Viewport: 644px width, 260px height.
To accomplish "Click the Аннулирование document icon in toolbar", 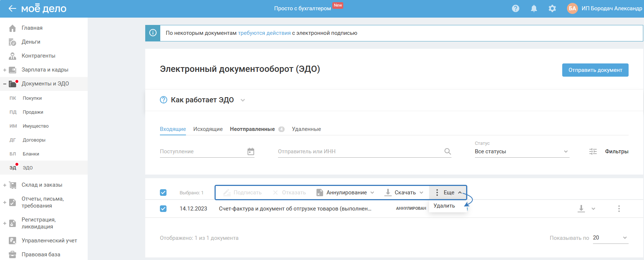I will (x=320, y=193).
